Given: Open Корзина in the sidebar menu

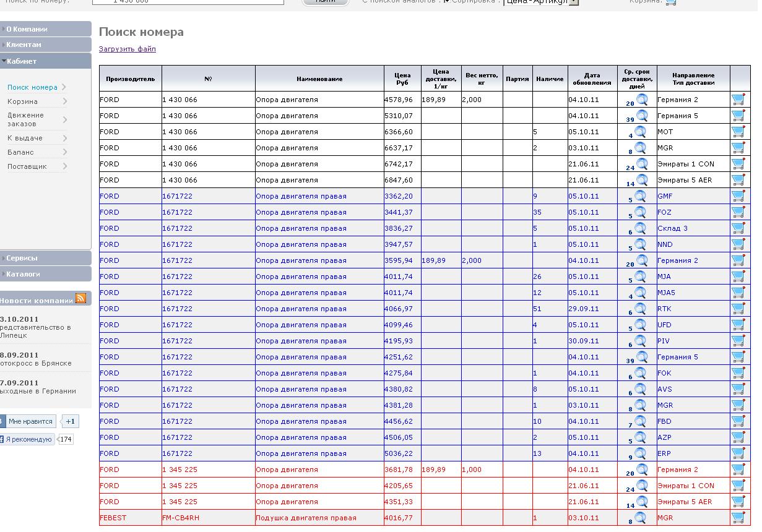Looking at the screenshot, I should click(x=22, y=101).
